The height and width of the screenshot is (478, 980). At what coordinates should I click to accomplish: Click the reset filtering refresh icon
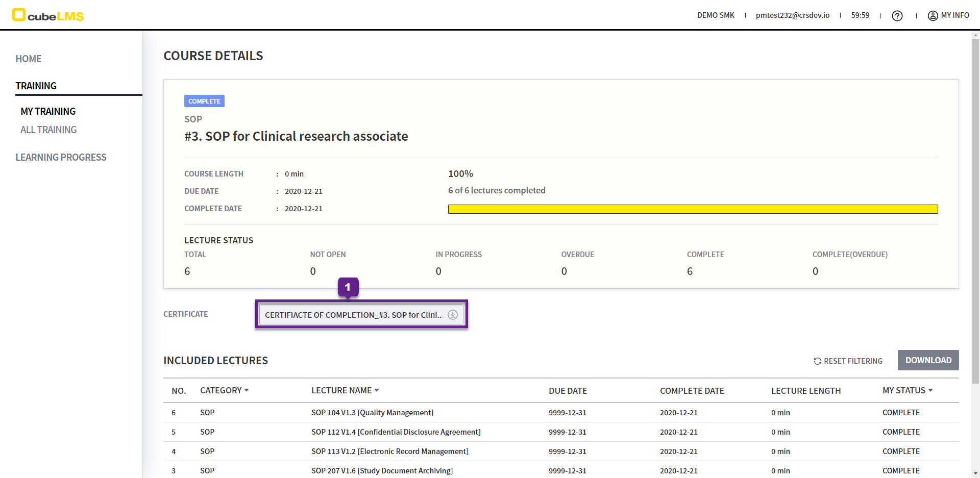(817, 361)
